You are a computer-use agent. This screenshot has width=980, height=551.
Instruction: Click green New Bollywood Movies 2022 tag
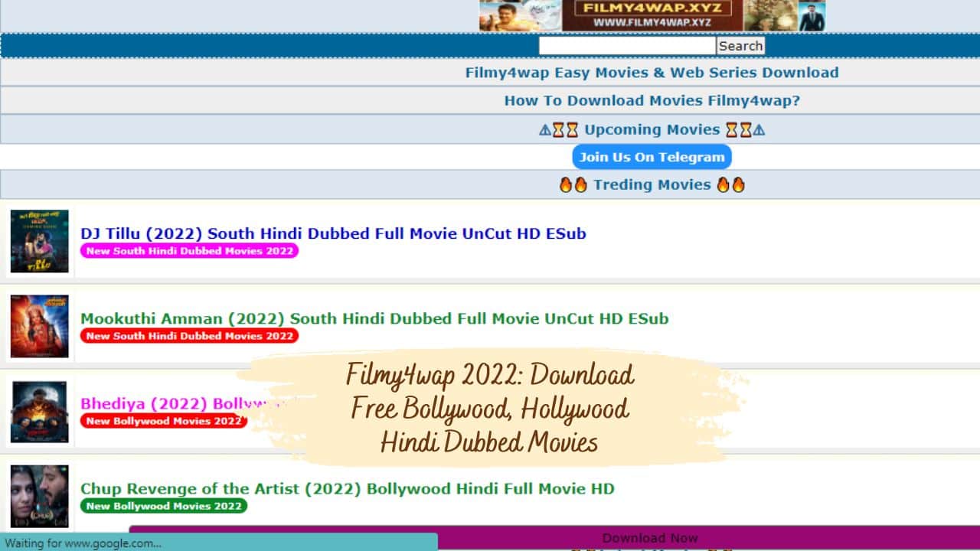[164, 506]
